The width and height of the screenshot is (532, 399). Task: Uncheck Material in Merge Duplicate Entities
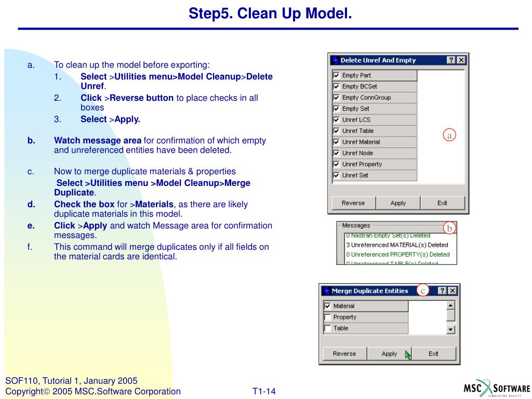click(327, 306)
